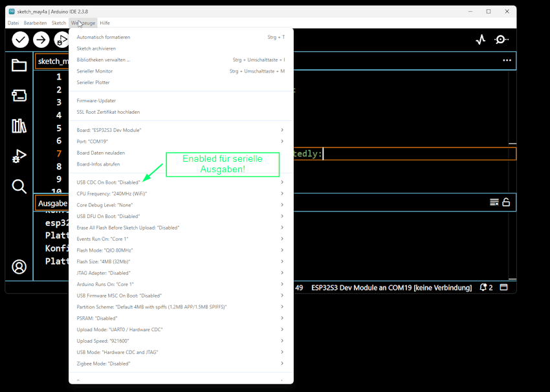This screenshot has width=550, height=392.
Task: Select SSL Root Zertifikat hochladen
Action: (181, 112)
